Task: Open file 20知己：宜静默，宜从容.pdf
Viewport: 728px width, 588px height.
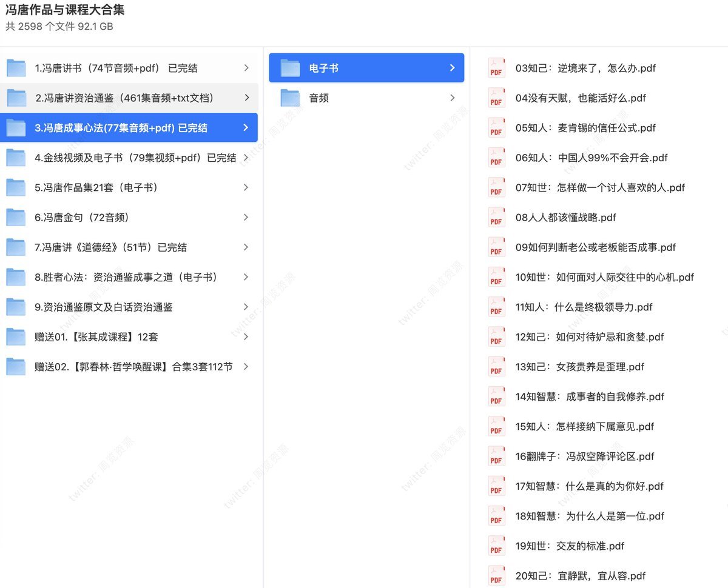Action: (581, 576)
